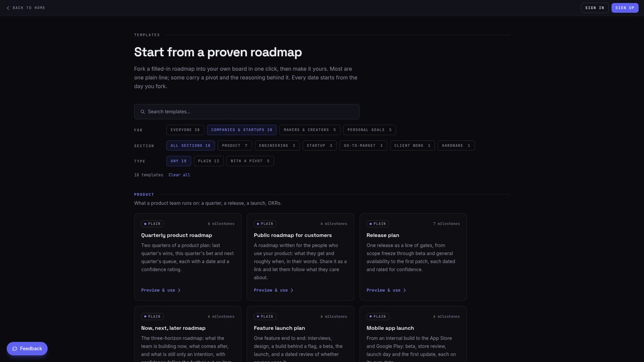This screenshot has height=362, width=644.
Task: Open the Now, next, later roadmap title
Action: [x=173, y=328]
